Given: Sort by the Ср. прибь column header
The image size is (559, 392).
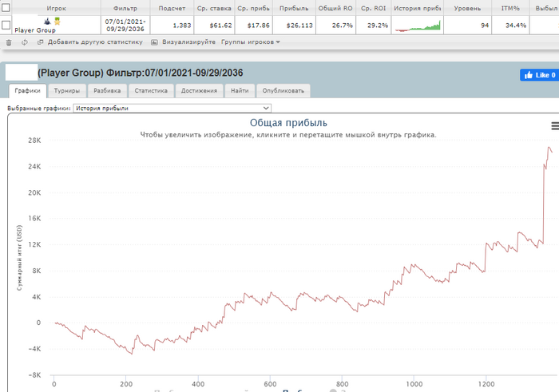Looking at the screenshot, I should point(253,8).
